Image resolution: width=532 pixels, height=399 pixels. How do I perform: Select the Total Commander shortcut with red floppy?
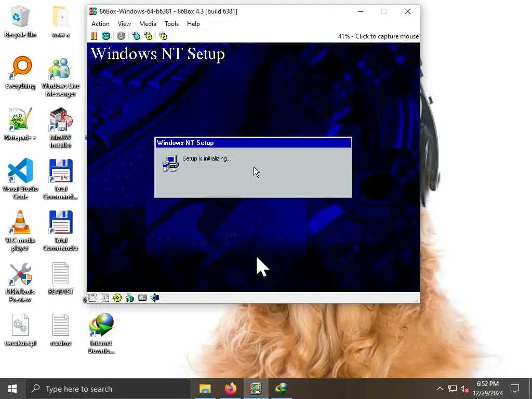pyautogui.click(x=61, y=231)
